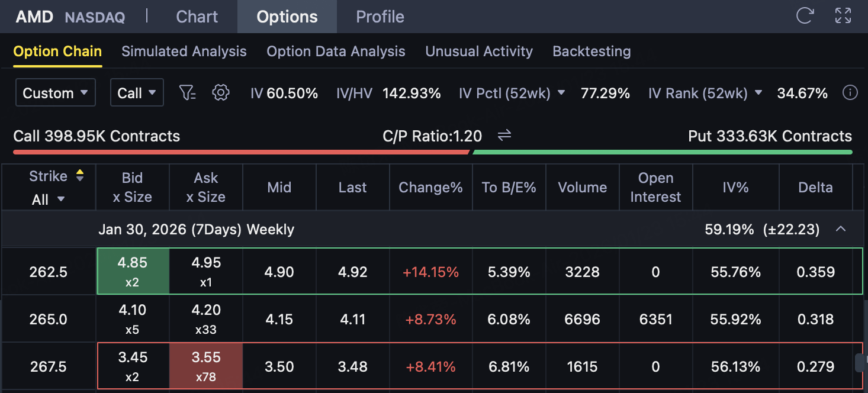Click the refresh icon
The width and height of the screenshot is (868, 393).
(804, 16)
